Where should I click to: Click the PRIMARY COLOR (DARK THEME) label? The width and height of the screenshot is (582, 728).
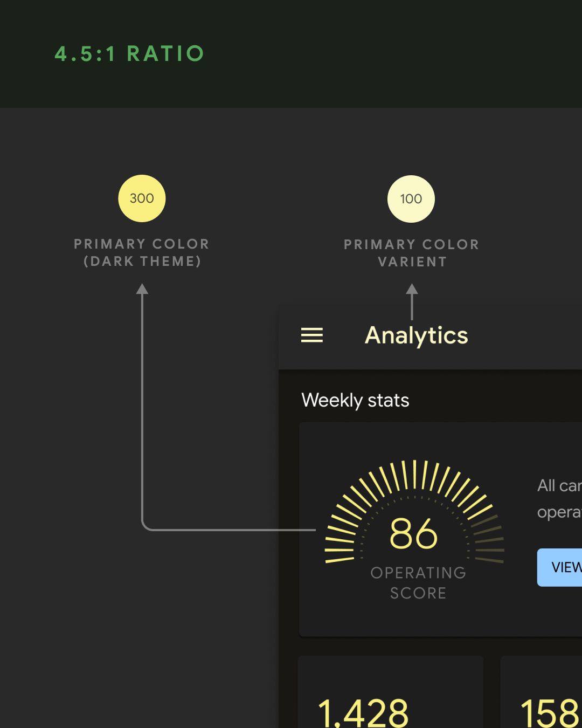pos(142,252)
